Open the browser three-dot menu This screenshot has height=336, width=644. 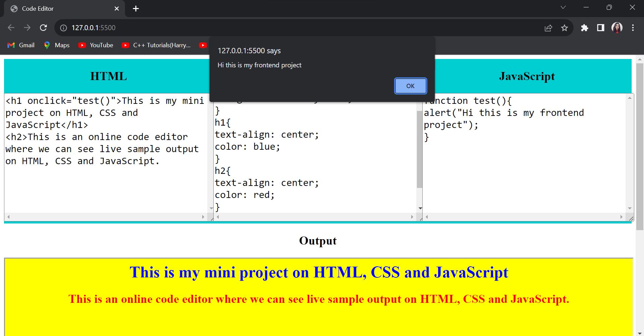pos(633,28)
